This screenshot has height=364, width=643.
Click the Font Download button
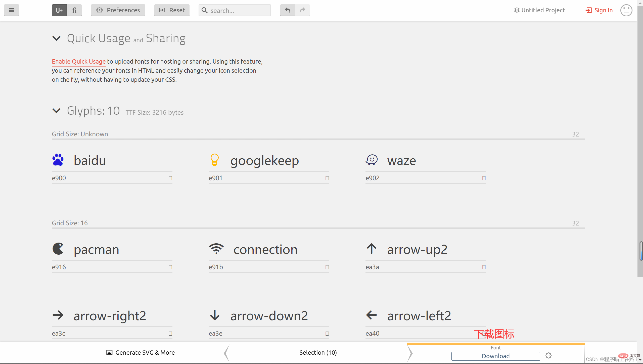495,356
